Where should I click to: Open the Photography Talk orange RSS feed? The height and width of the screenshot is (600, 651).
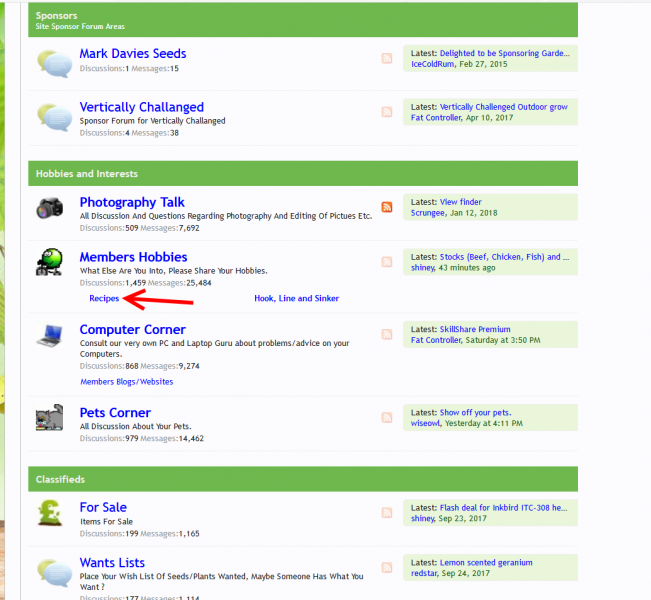[x=387, y=208]
